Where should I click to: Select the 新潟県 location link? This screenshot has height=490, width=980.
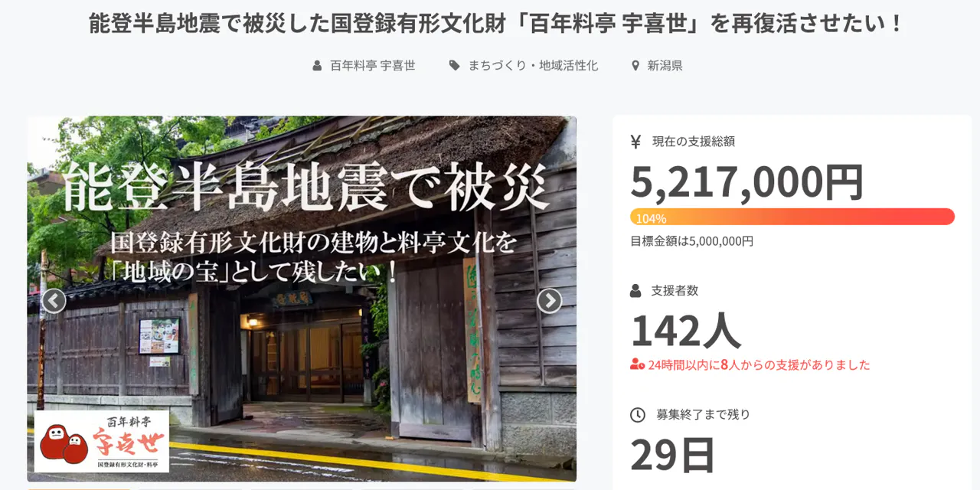[665, 66]
